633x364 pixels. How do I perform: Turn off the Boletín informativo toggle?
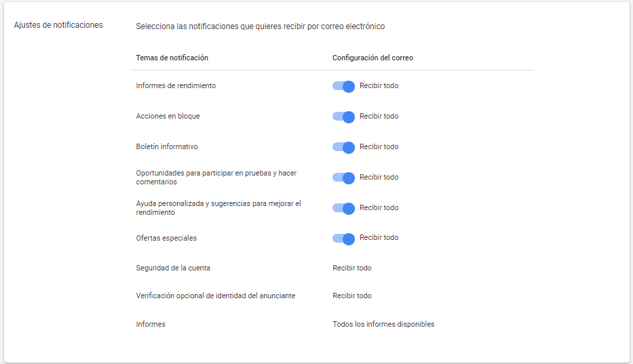(x=343, y=147)
